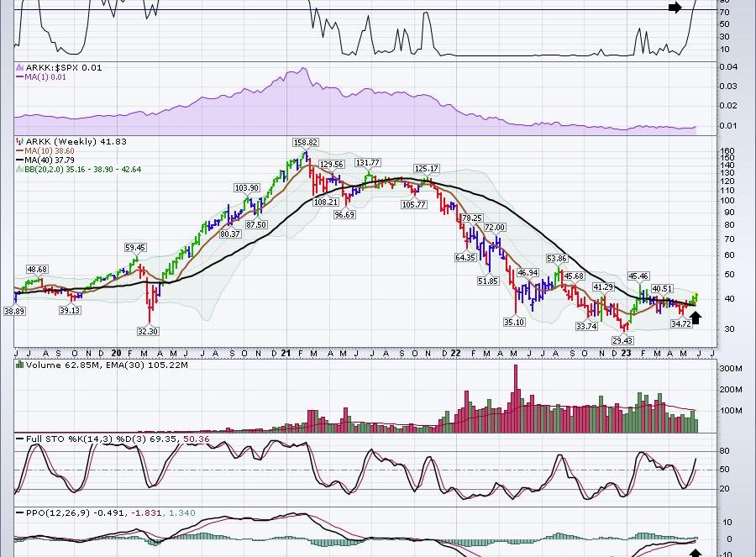Click the 29.43 low price label
The width and height of the screenshot is (756, 557).
pyautogui.click(x=622, y=340)
